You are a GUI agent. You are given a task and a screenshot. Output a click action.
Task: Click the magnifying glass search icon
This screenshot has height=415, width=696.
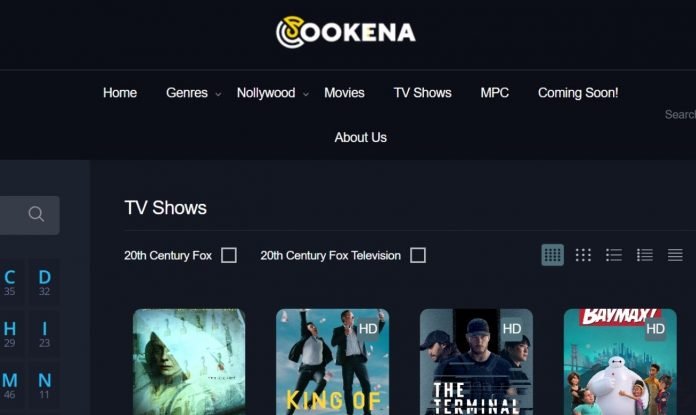(36, 214)
